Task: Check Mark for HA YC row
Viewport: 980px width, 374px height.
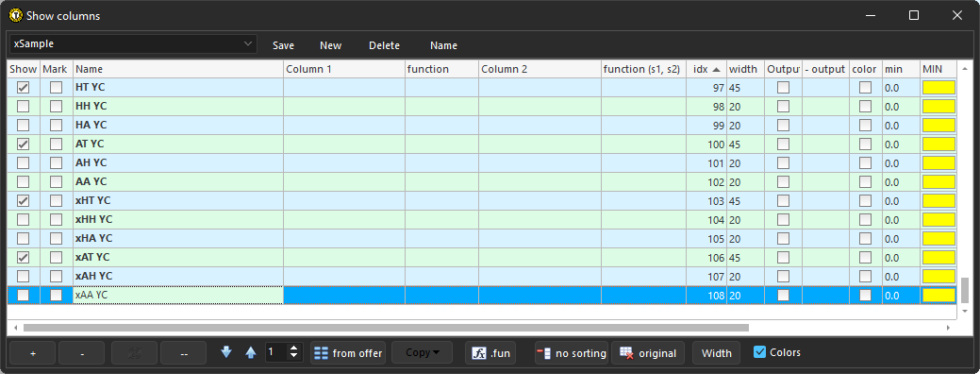Action: pyautogui.click(x=57, y=125)
